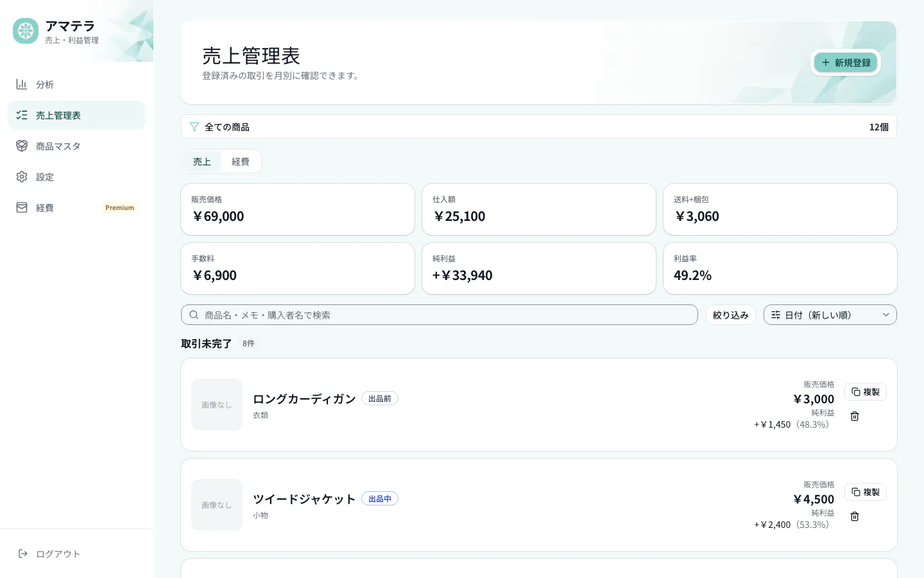Click ロングカーディガン price ￥3,000
Viewport: 924px width, 578px height.
[x=814, y=399]
